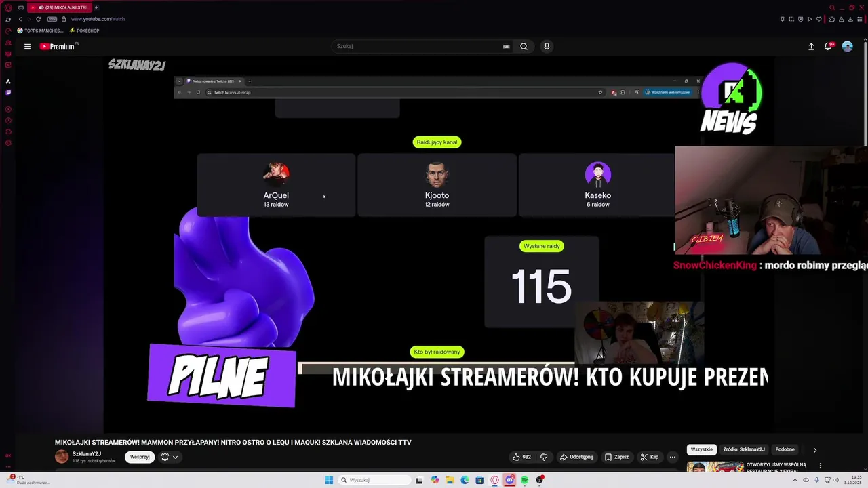Open Opera Easy Setup menu icon

tap(859, 19)
